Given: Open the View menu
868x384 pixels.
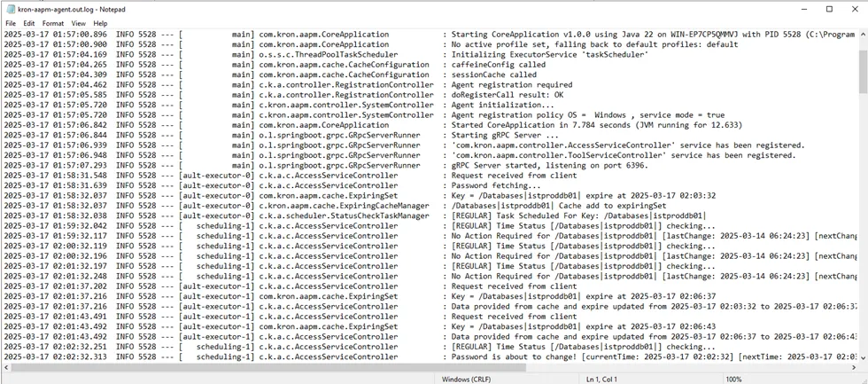Looking at the screenshot, I should [x=79, y=24].
